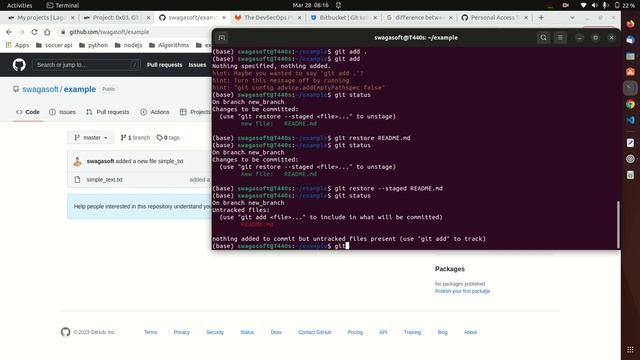Open the Contact GitHub footer link
This screenshot has width=640, height=360.
(315, 332)
